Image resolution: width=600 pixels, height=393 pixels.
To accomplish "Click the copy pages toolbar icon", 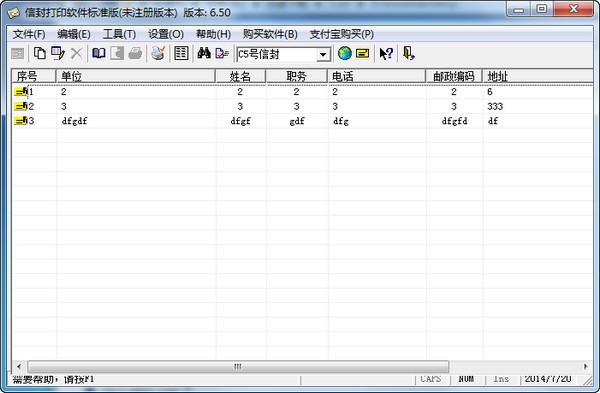I will (x=39, y=54).
